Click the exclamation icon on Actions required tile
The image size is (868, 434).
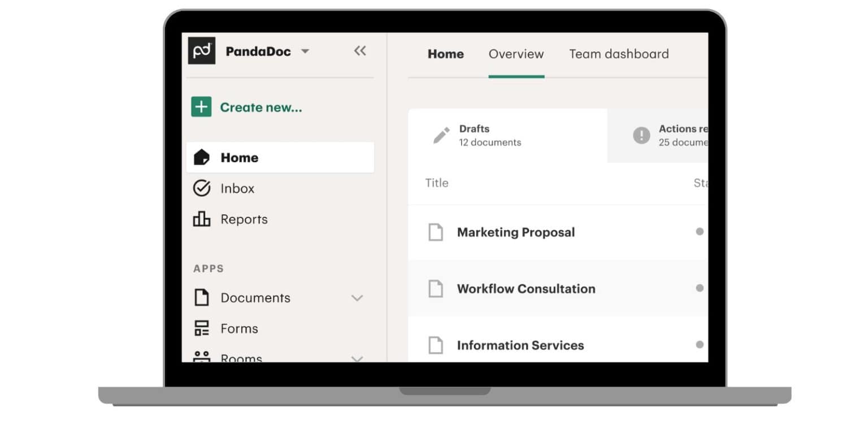tap(641, 135)
